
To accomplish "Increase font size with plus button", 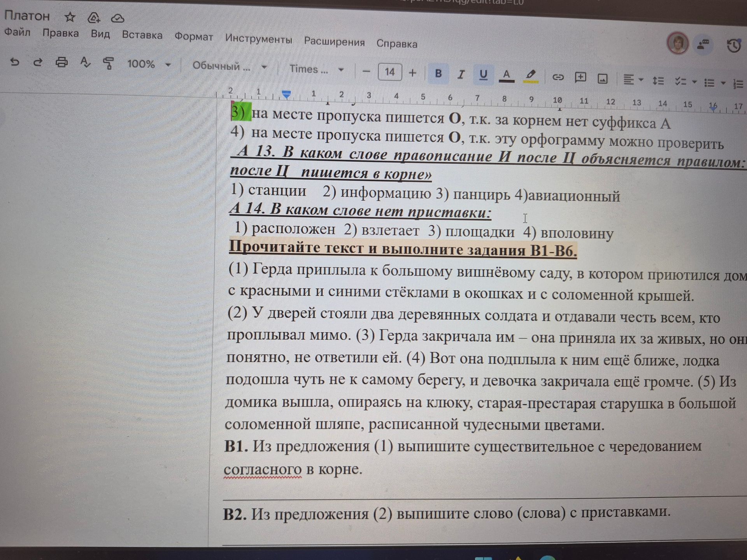I will point(413,73).
